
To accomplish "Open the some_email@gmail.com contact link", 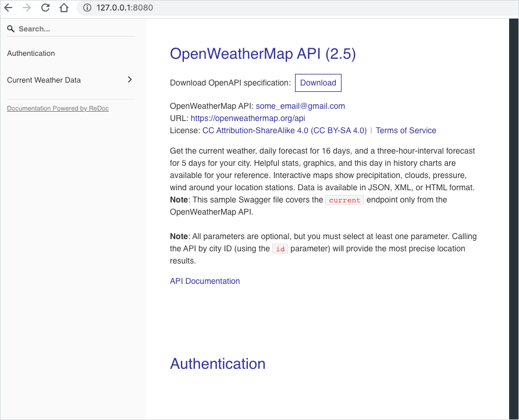I will pyautogui.click(x=300, y=106).
